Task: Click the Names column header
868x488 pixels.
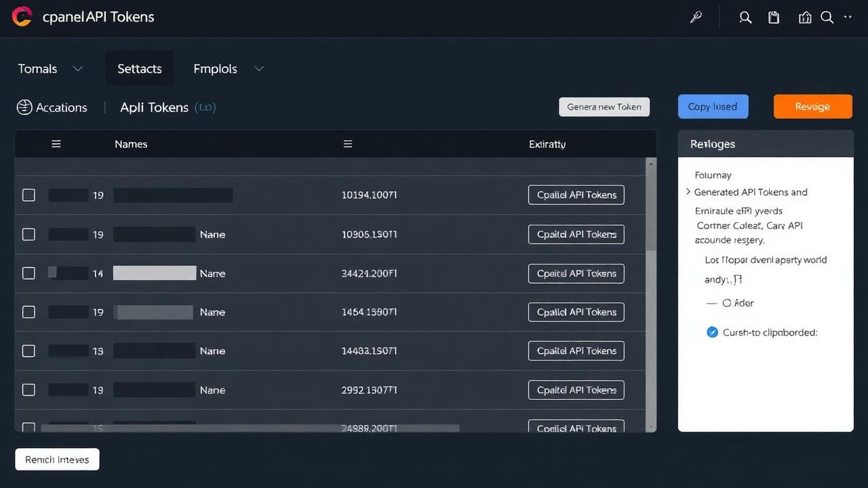Action: [131, 144]
